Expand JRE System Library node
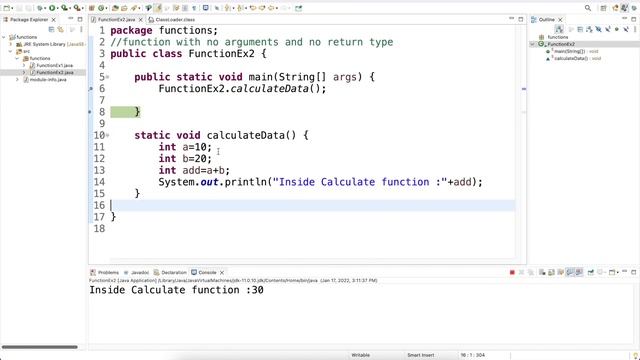The height and width of the screenshot is (360, 640). (x=11, y=44)
